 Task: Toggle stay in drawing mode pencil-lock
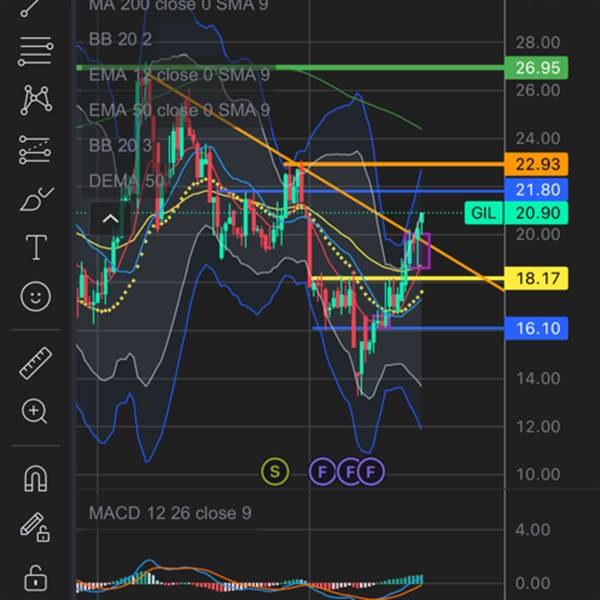click(35, 527)
